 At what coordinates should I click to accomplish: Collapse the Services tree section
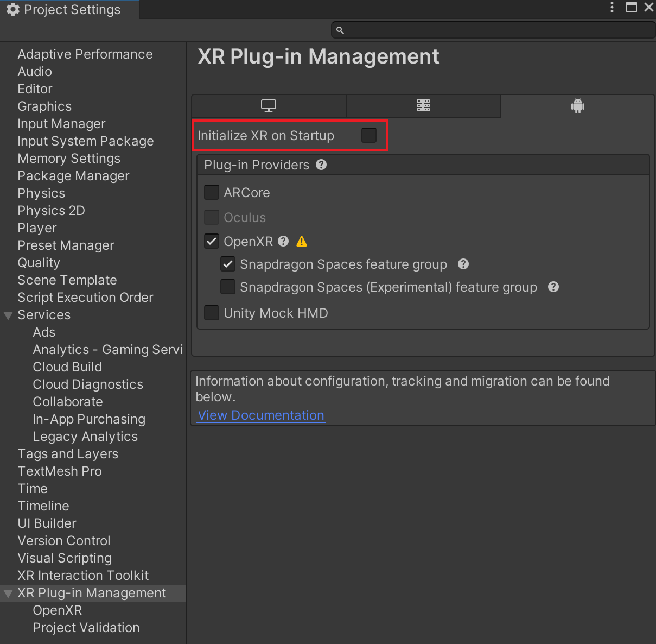(8, 315)
